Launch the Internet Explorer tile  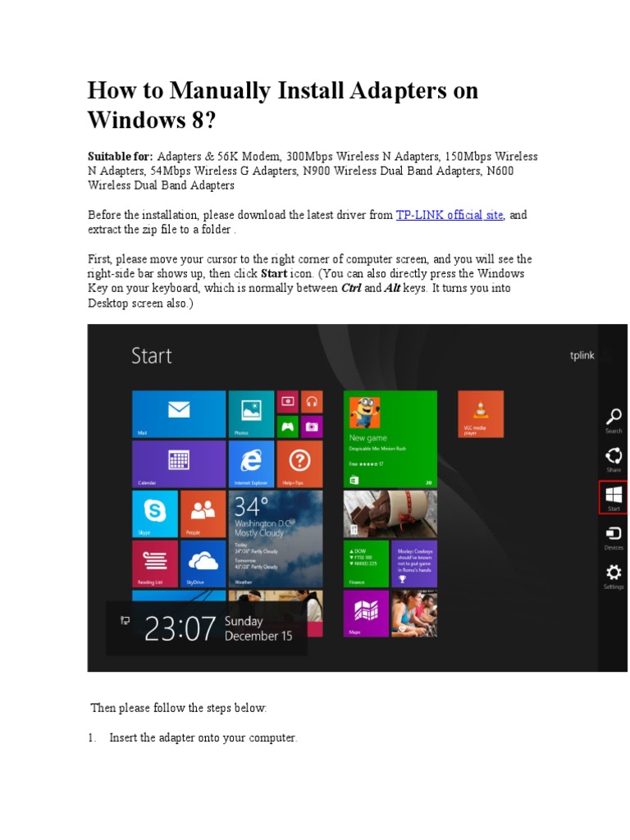point(251,464)
